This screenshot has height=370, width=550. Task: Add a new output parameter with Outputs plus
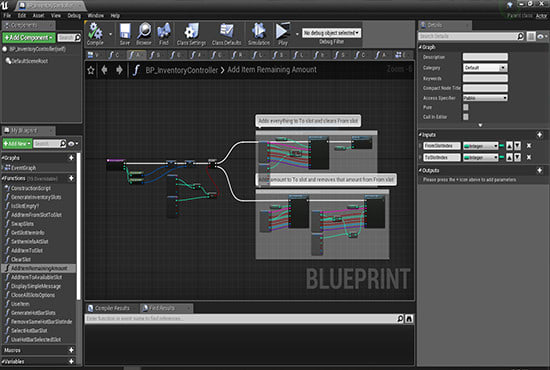pyautogui.click(x=539, y=170)
